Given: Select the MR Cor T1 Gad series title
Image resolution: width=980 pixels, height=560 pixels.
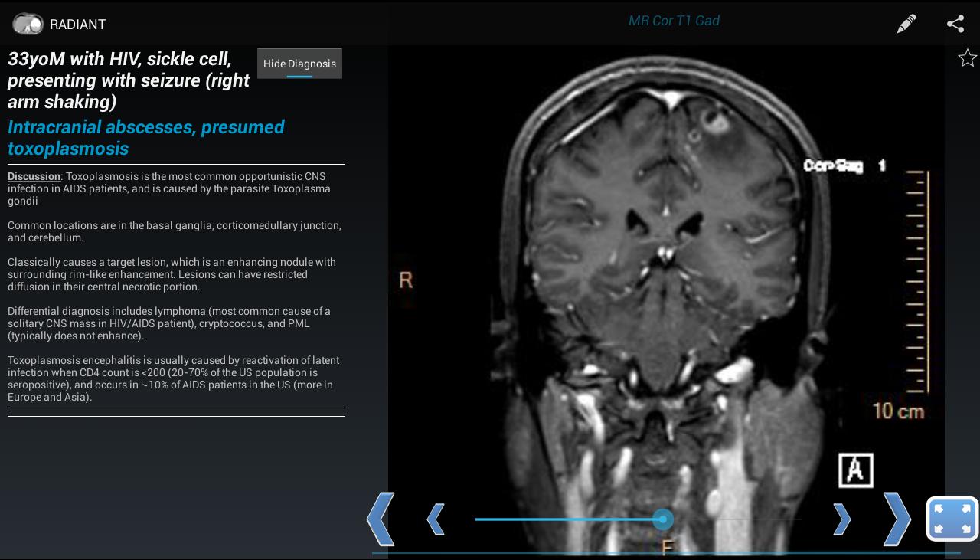Looking at the screenshot, I should click(674, 21).
